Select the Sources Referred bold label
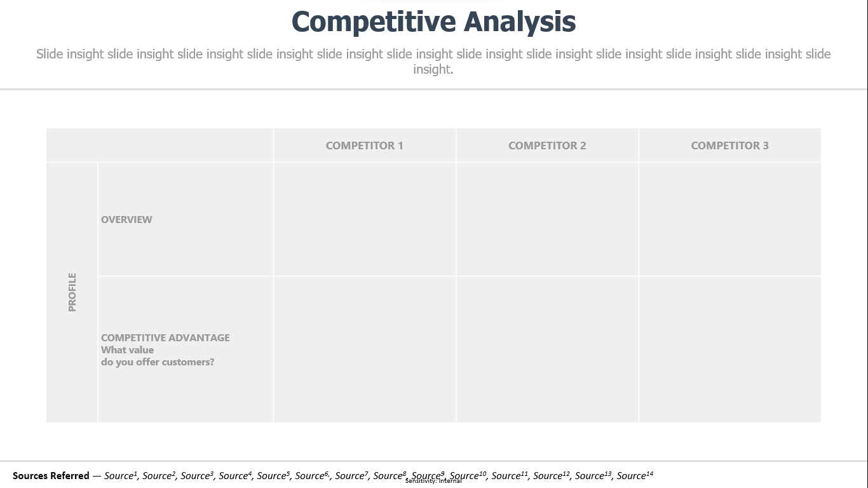Viewport: 868px width, 488px height. point(51,476)
